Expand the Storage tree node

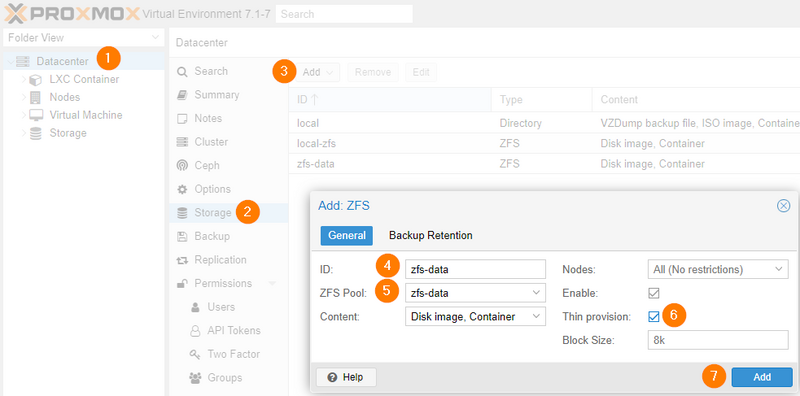[x=24, y=133]
